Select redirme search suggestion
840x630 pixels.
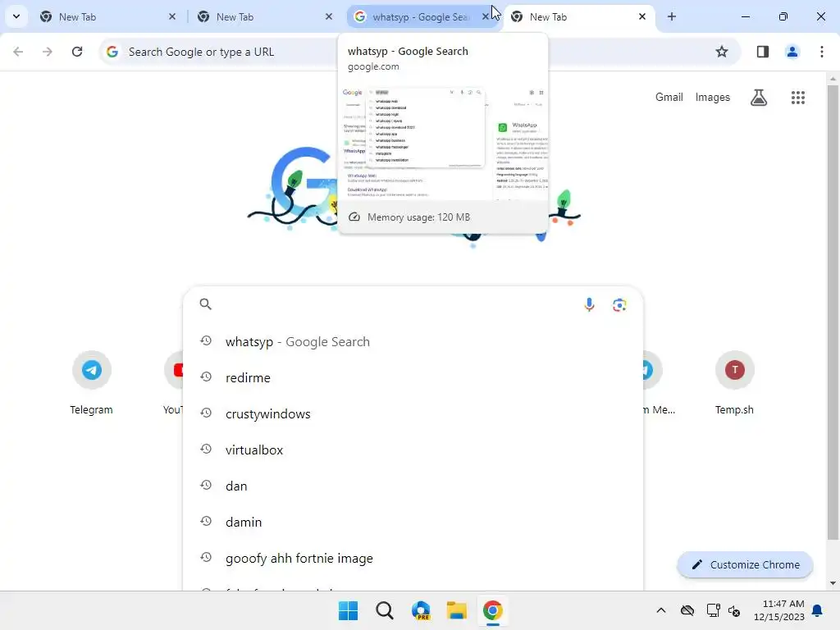(413, 377)
